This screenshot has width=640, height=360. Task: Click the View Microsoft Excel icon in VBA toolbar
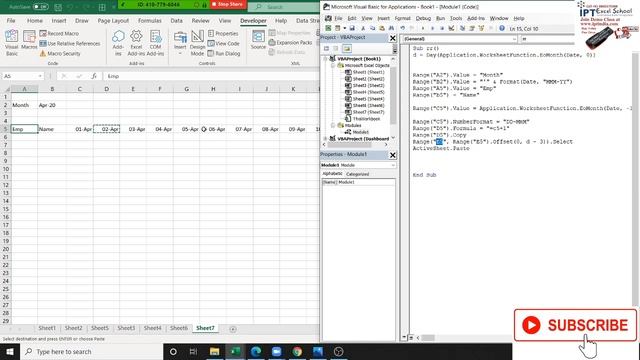point(329,28)
